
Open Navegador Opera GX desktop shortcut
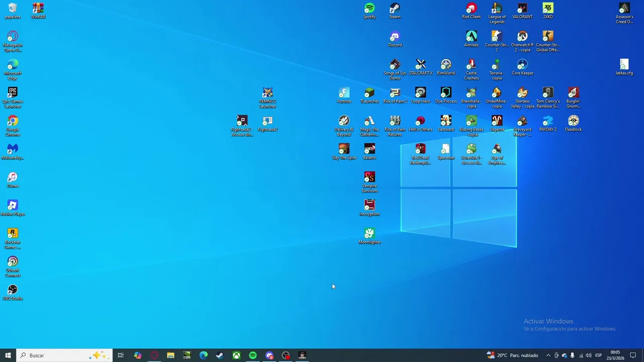(x=13, y=41)
